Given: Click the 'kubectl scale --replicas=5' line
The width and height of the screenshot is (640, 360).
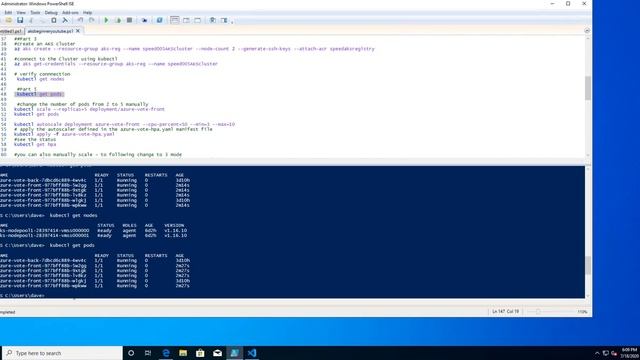Looking at the screenshot, I should 89,109.
